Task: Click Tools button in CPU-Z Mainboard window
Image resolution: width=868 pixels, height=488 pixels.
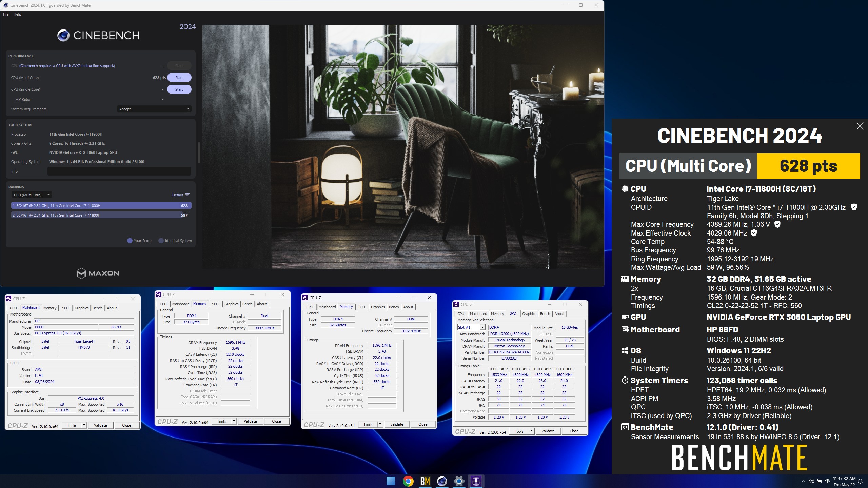Action: tap(72, 425)
